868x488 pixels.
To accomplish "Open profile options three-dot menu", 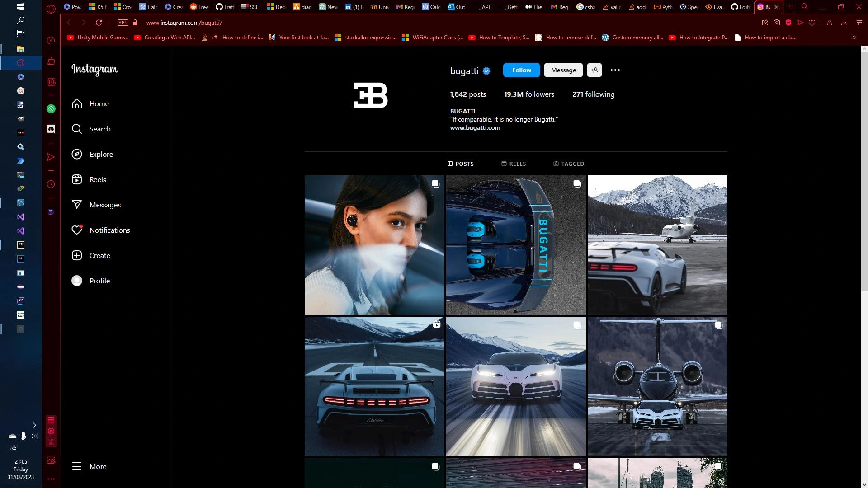I will pyautogui.click(x=615, y=70).
